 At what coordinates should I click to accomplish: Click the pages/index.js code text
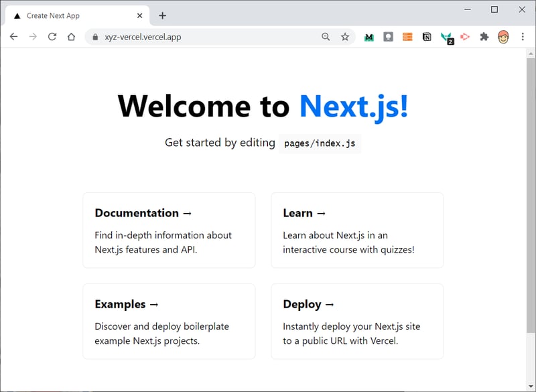coord(320,143)
